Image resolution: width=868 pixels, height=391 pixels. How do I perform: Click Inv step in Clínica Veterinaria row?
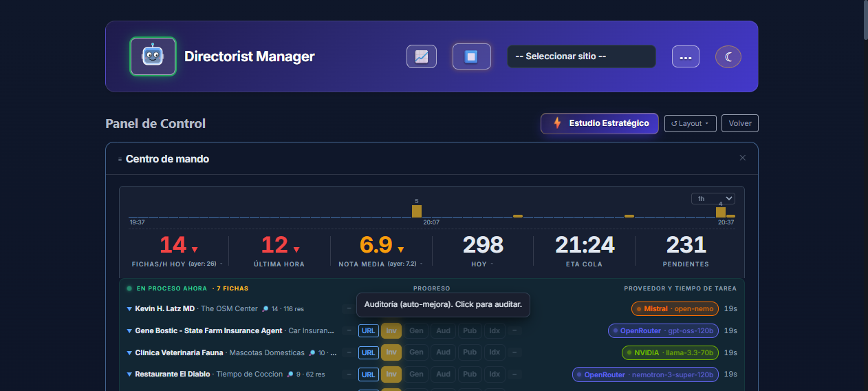pos(391,353)
